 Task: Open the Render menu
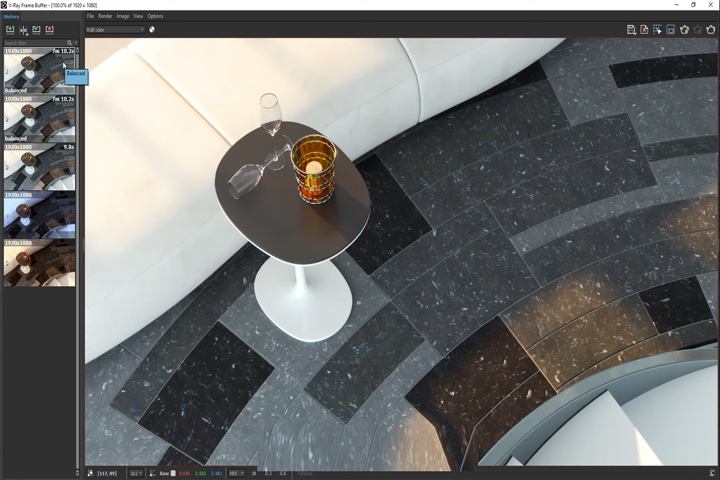(105, 16)
